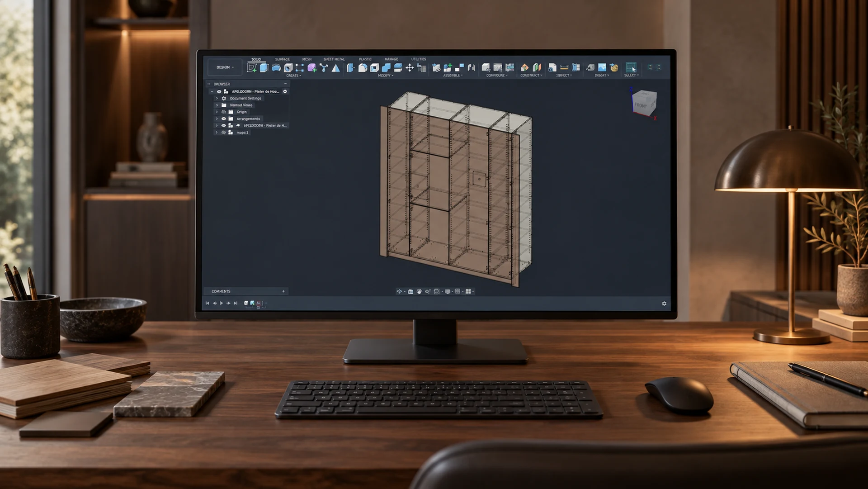The image size is (868, 489).
Task: Switch to the SHEET METAL tab
Action: point(334,59)
